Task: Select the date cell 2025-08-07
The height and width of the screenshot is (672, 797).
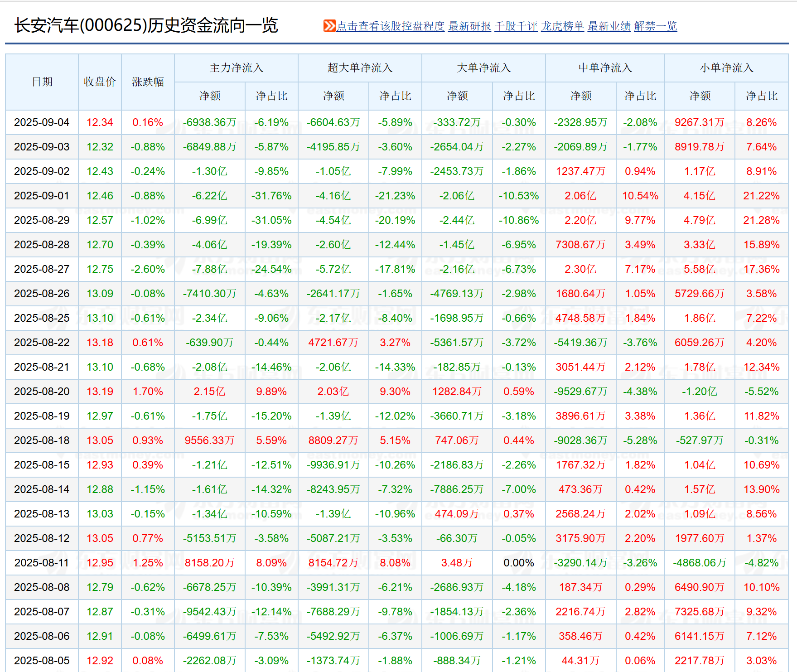Action: pyautogui.click(x=42, y=612)
